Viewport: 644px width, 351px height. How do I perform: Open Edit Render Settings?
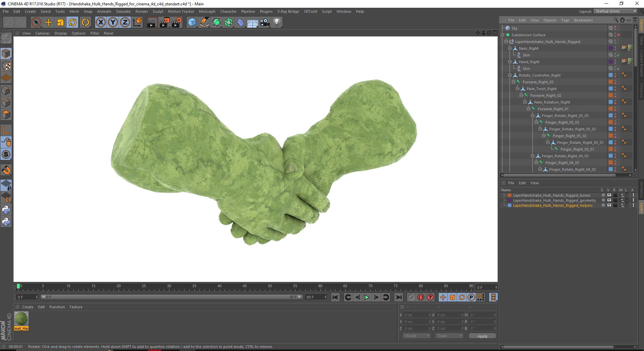177,23
